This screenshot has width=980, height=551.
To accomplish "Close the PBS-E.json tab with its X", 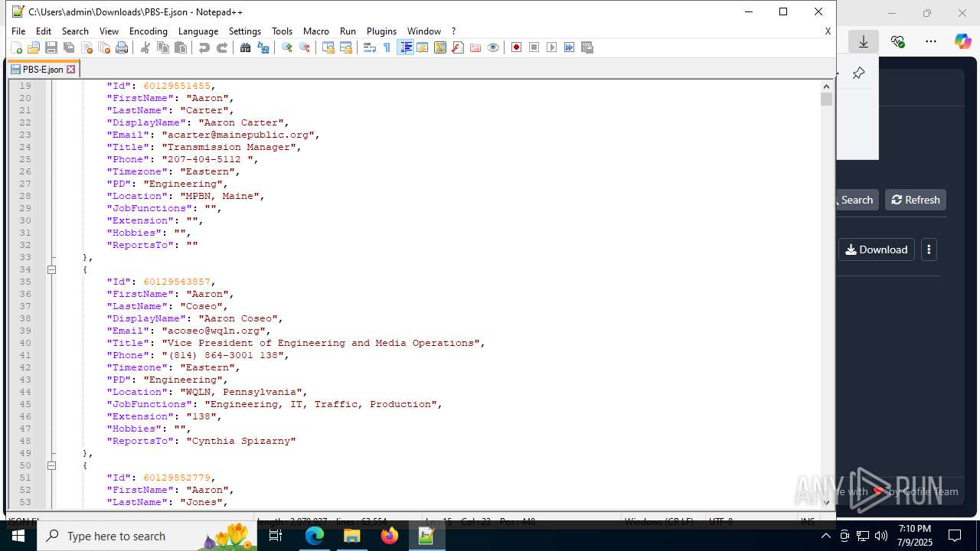I will pyautogui.click(x=71, y=69).
